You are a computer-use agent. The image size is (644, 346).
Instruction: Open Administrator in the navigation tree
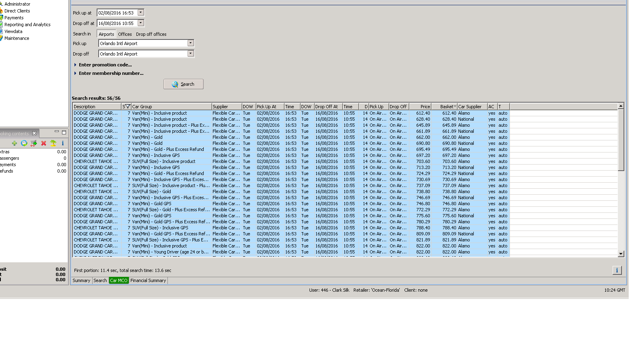click(x=17, y=4)
